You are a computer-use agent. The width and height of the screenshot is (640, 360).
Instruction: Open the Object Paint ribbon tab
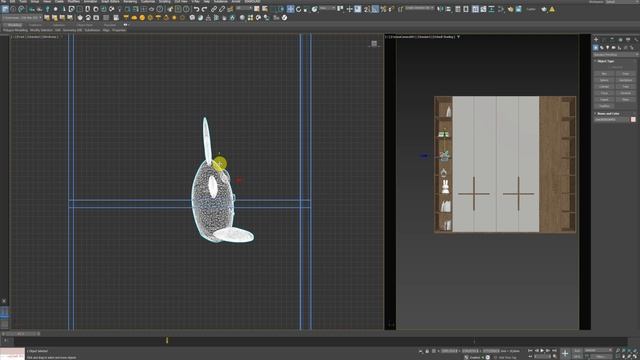(85, 25)
